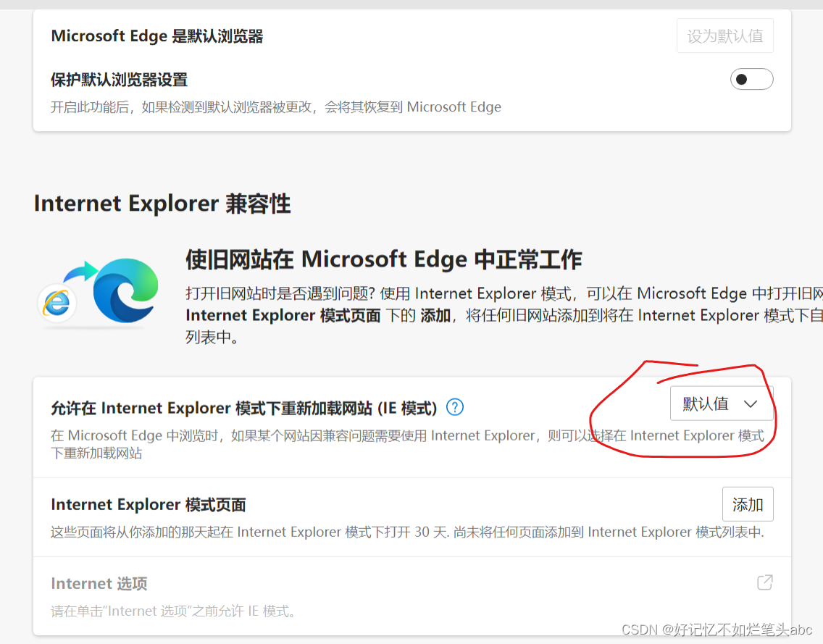Screen dimensions: 823x644
Task: Click the description 开启此功能后 text
Action: point(275,107)
